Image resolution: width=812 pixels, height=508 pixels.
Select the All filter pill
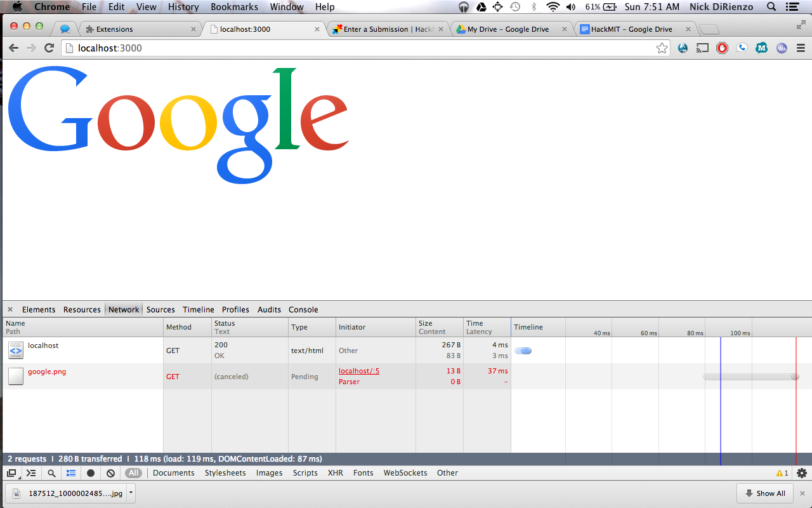(x=133, y=473)
